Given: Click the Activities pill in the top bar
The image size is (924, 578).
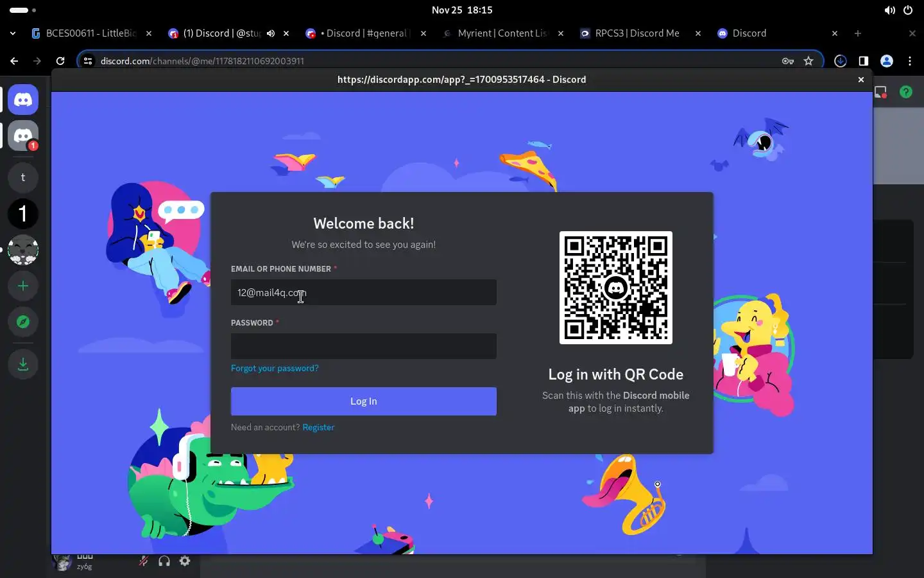Looking at the screenshot, I should coord(23,10).
